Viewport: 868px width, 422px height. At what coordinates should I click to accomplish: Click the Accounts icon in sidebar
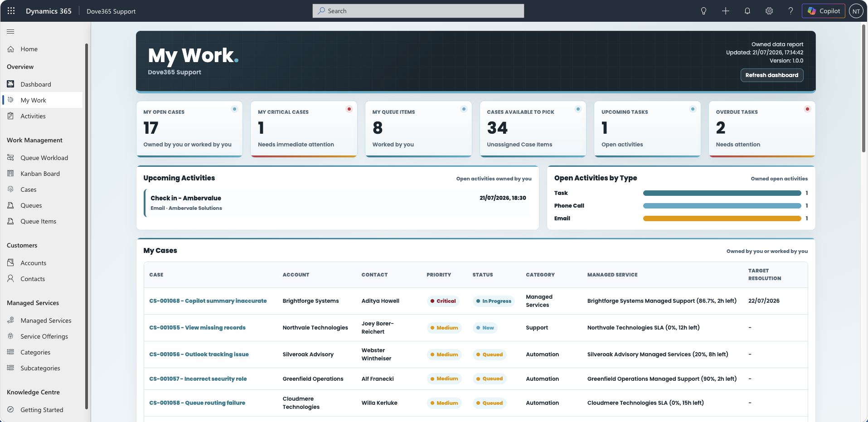click(x=10, y=263)
